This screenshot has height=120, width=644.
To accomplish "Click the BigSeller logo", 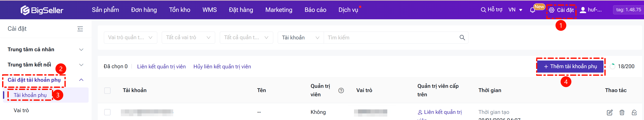I will click(42, 10).
